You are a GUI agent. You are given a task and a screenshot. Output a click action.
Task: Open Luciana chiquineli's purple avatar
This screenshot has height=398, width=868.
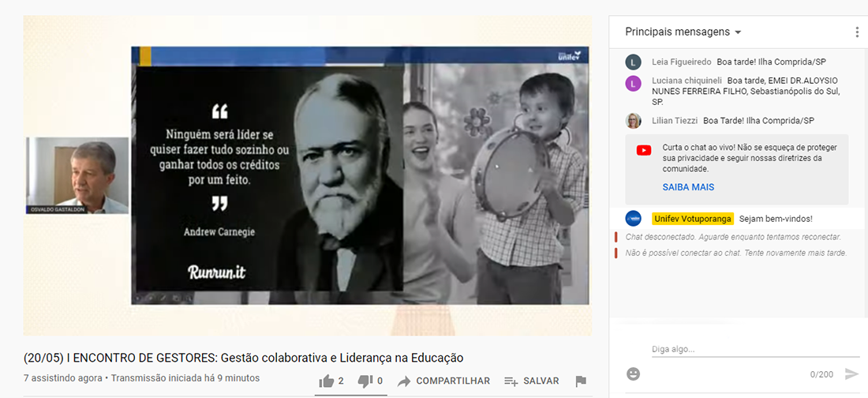point(634,84)
